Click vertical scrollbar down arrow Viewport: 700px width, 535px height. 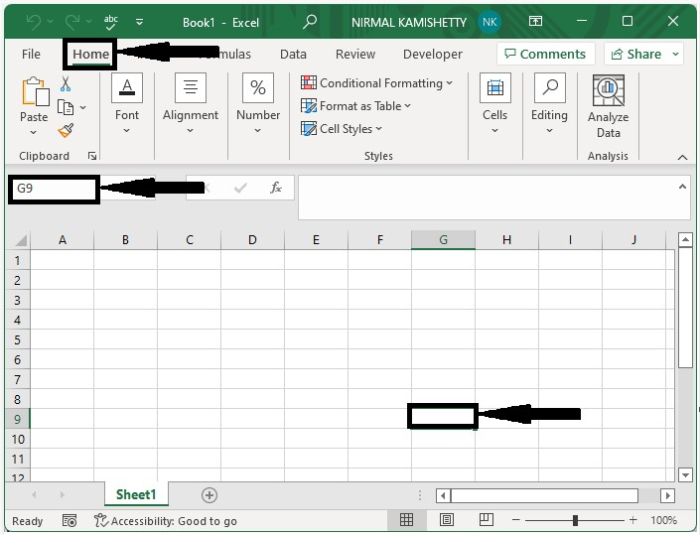(685, 475)
